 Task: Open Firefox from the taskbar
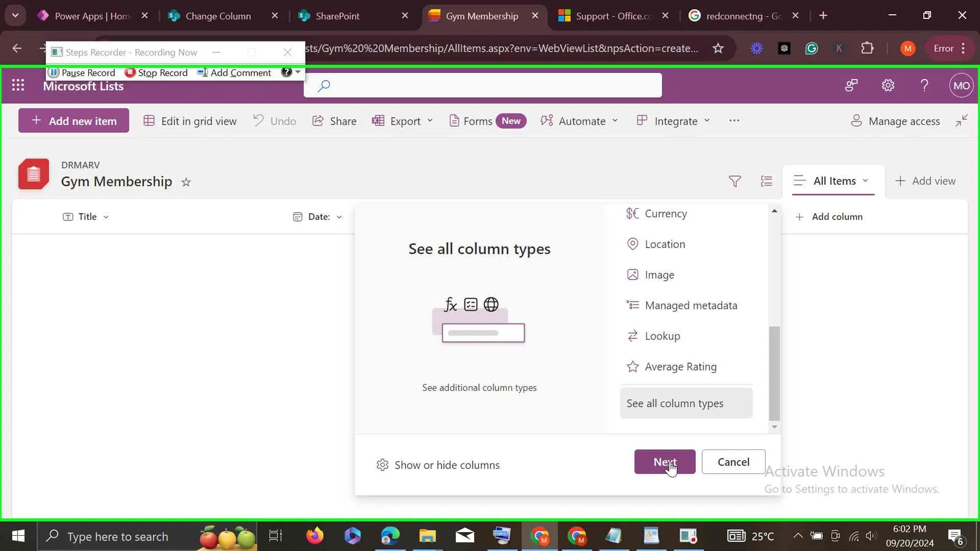click(315, 536)
